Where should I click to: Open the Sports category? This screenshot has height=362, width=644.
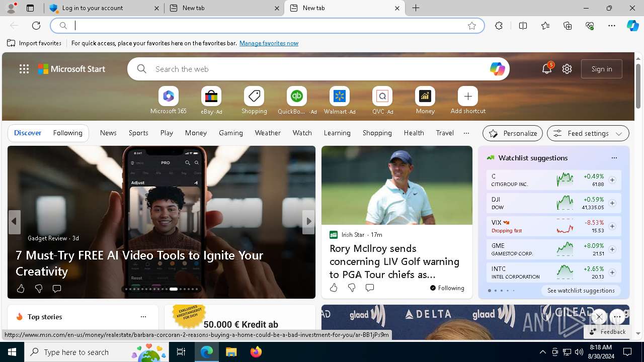tap(138, 133)
